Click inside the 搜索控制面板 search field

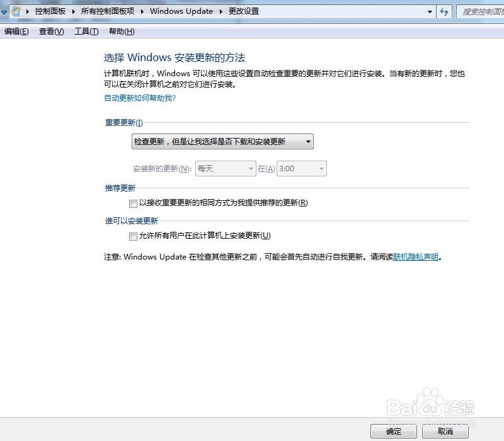pos(482,11)
